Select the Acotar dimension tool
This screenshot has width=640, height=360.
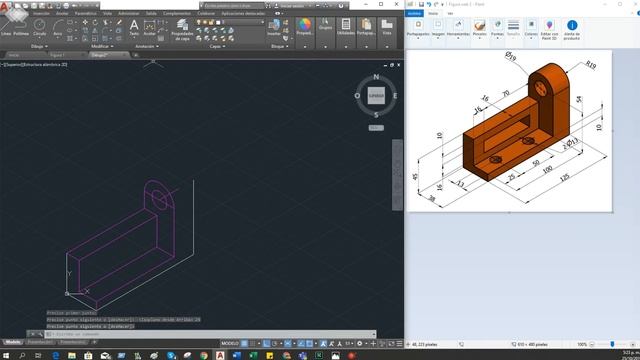149,28
